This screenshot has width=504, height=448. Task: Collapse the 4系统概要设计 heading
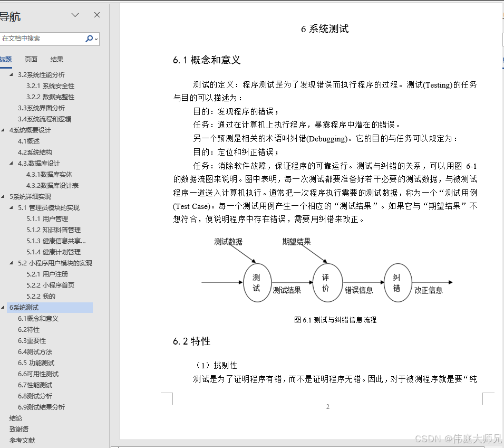[3, 130]
